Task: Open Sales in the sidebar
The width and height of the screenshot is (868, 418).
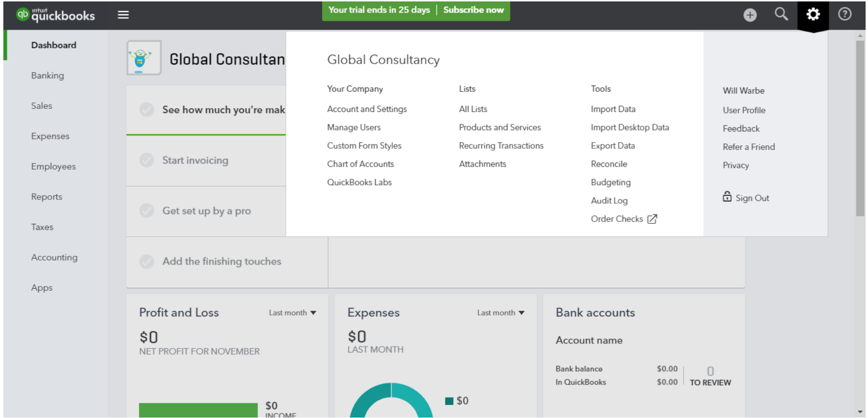Action: 42,106
